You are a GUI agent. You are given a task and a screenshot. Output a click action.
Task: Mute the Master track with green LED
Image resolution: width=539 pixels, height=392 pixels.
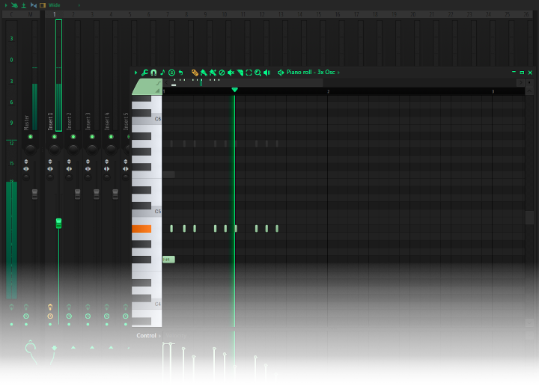[x=30, y=137]
